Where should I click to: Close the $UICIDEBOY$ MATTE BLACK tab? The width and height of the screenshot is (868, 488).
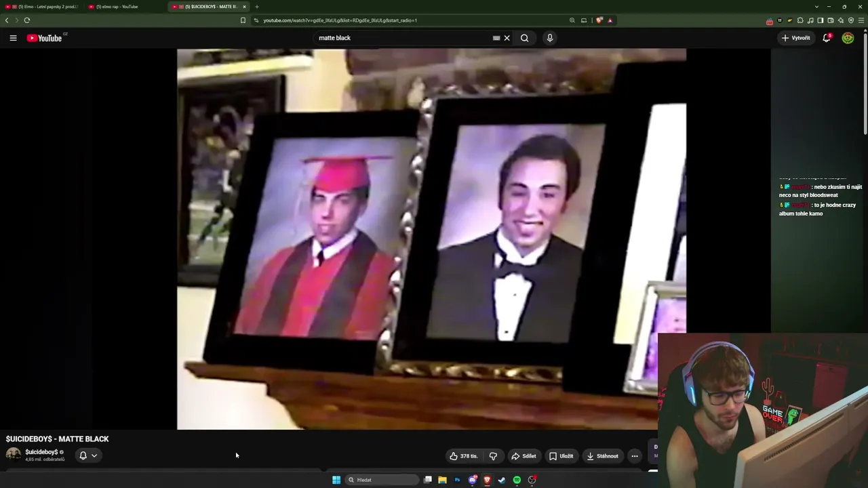(x=244, y=7)
